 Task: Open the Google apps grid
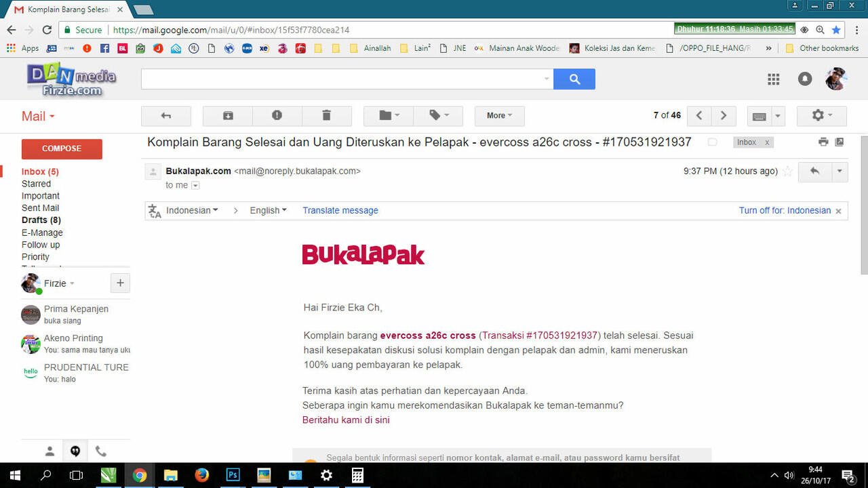point(774,79)
